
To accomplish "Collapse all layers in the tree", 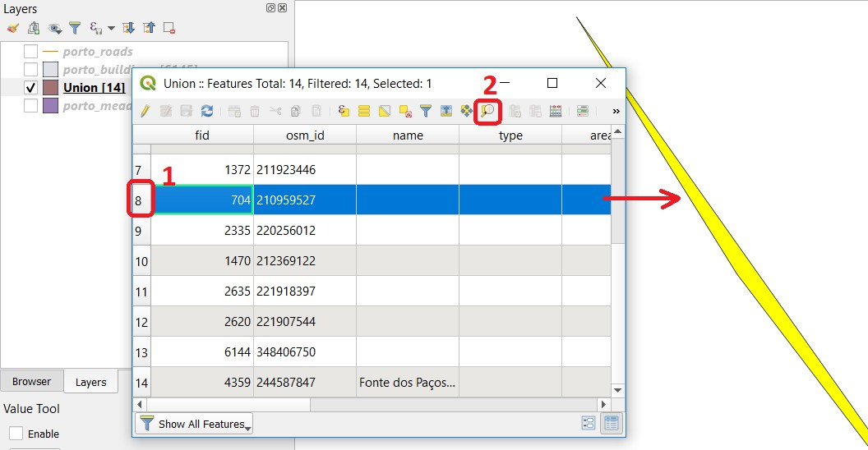I will (149, 28).
